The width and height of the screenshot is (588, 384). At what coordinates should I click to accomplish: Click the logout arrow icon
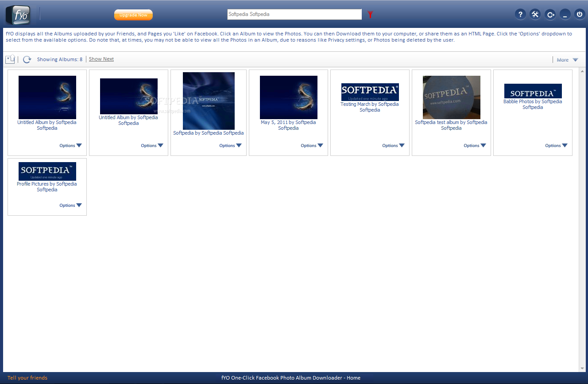550,15
